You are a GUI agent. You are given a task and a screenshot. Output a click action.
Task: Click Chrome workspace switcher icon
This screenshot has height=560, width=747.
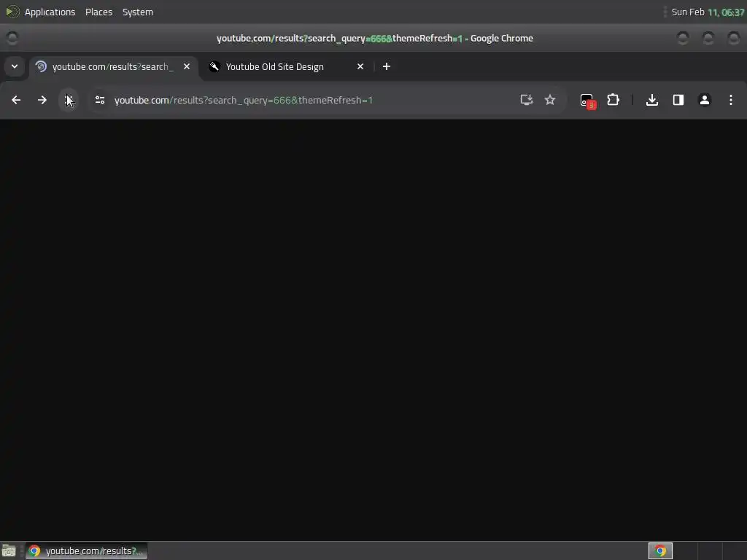coord(660,551)
